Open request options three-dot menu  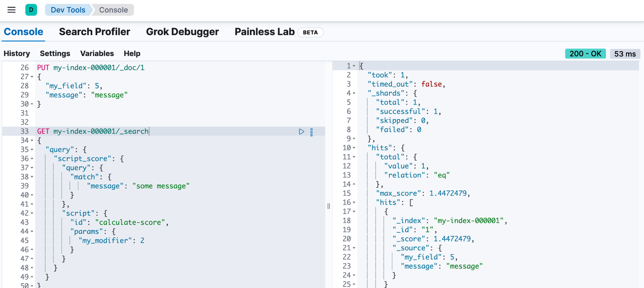[311, 132]
